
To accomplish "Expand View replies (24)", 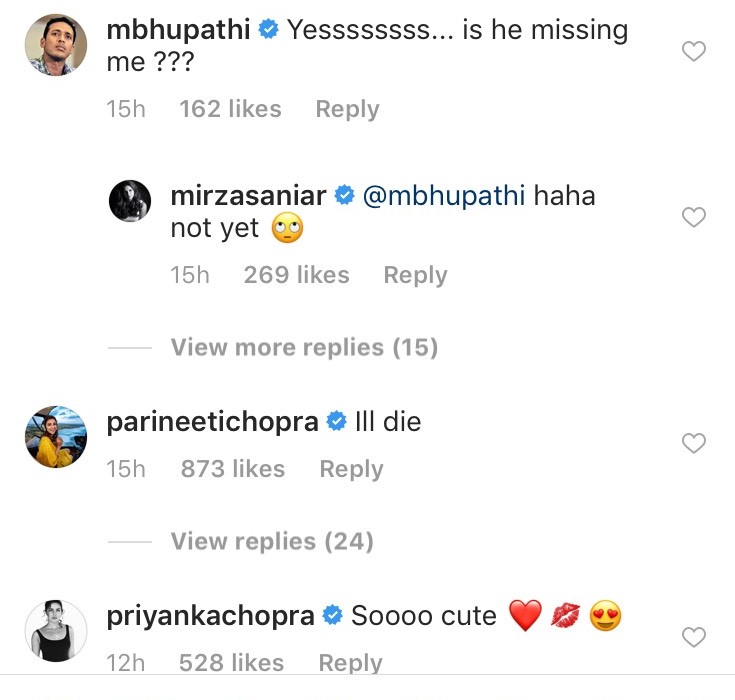I will pos(272,541).
